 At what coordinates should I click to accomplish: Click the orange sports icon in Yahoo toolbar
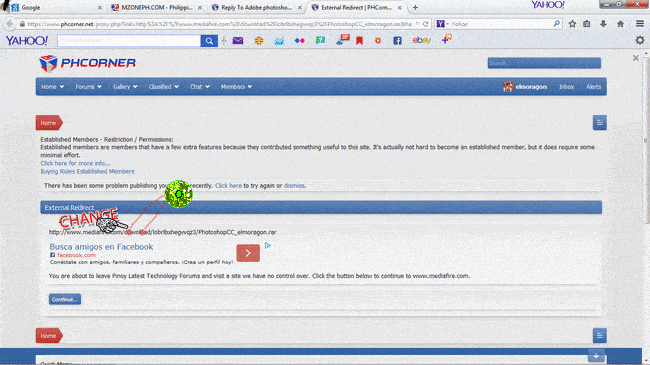pyautogui.click(x=259, y=41)
